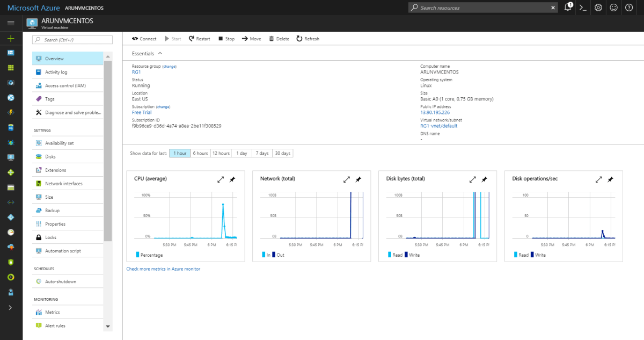Open the portal settings gear
644x340 pixels.
click(x=598, y=8)
